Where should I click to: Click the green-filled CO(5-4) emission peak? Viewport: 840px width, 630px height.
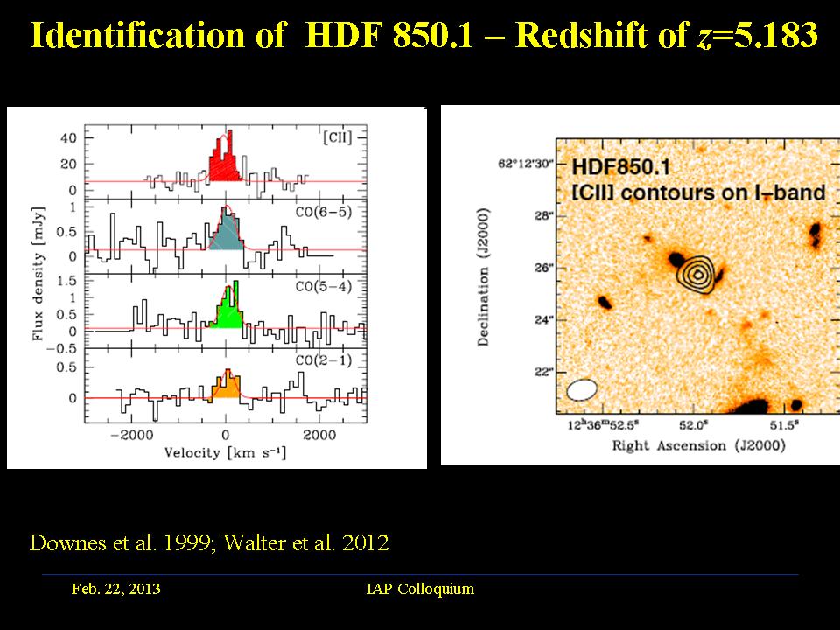click(x=227, y=311)
